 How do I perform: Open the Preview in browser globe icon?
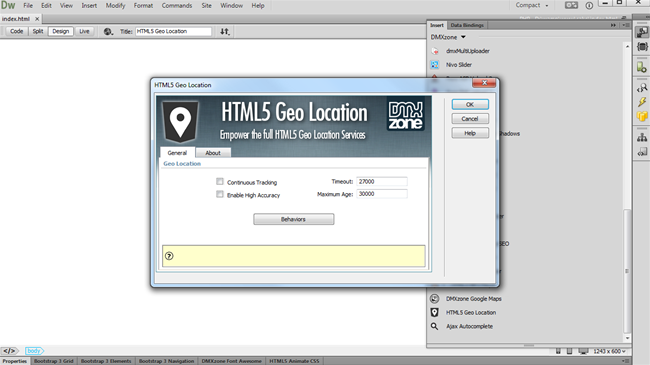click(x=108, y=32)
